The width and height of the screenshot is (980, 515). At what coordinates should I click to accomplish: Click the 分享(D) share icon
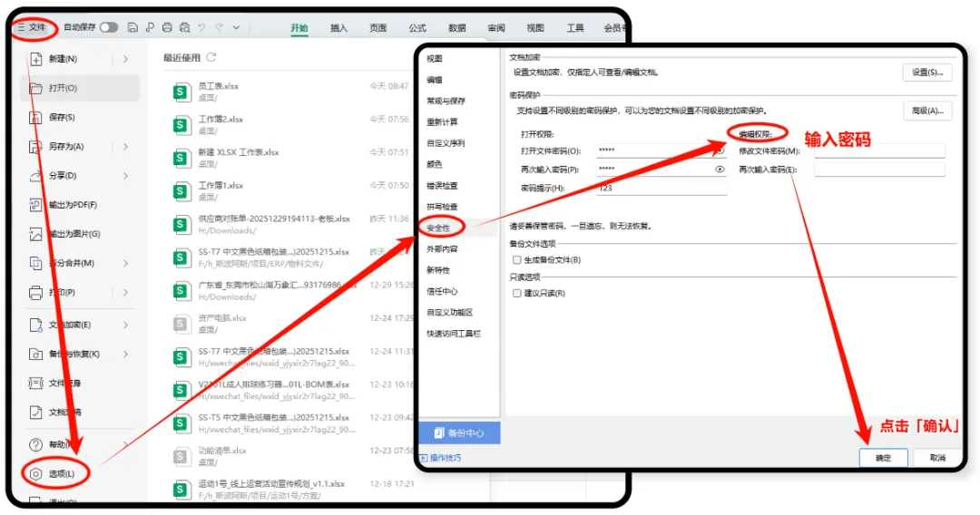35,175
